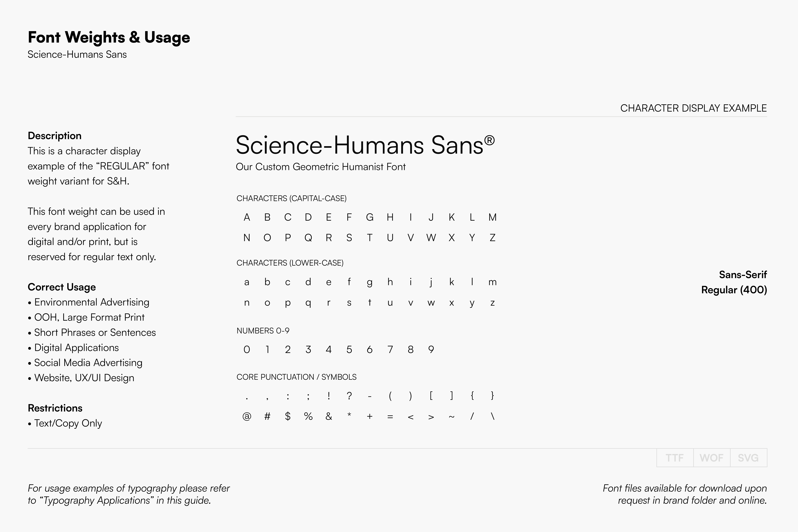Screen dimensions: 798x532
Task: Click the registered trademark symbol after Sans
Action: click(489, 140)
